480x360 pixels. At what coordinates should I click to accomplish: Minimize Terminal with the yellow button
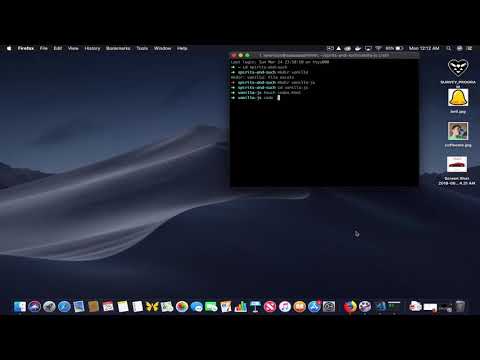241,55
